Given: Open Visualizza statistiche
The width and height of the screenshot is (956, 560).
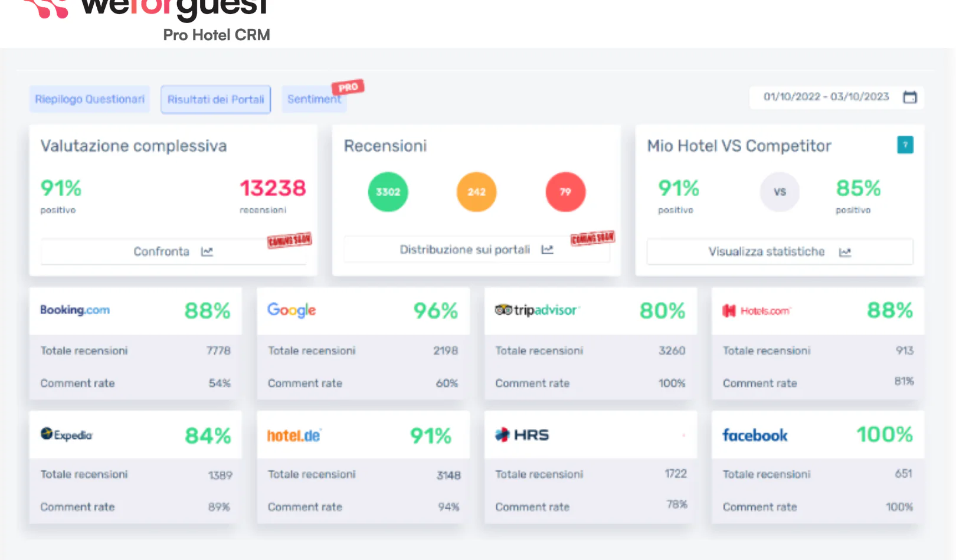Looking at the screenshot, I should click(x=766, y=251).
